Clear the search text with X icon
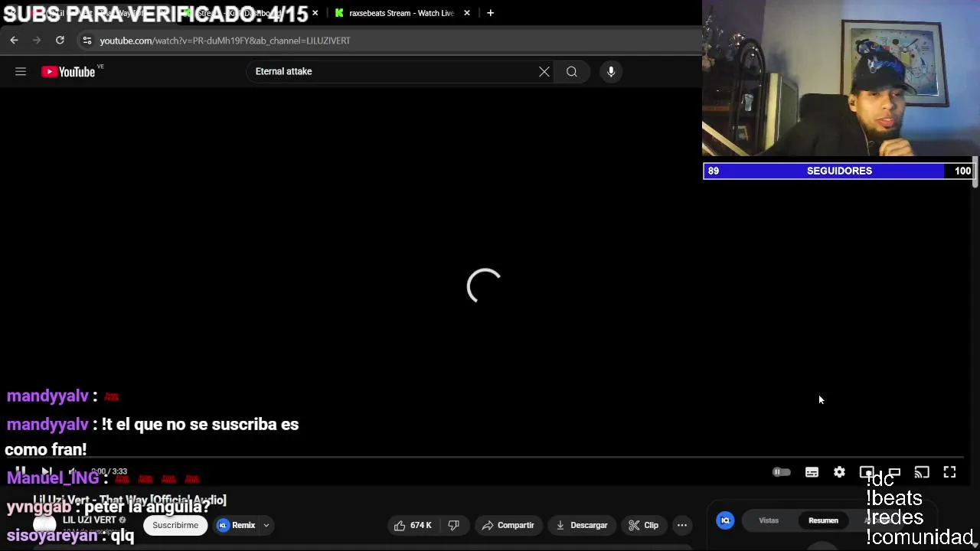 [544, 71]
